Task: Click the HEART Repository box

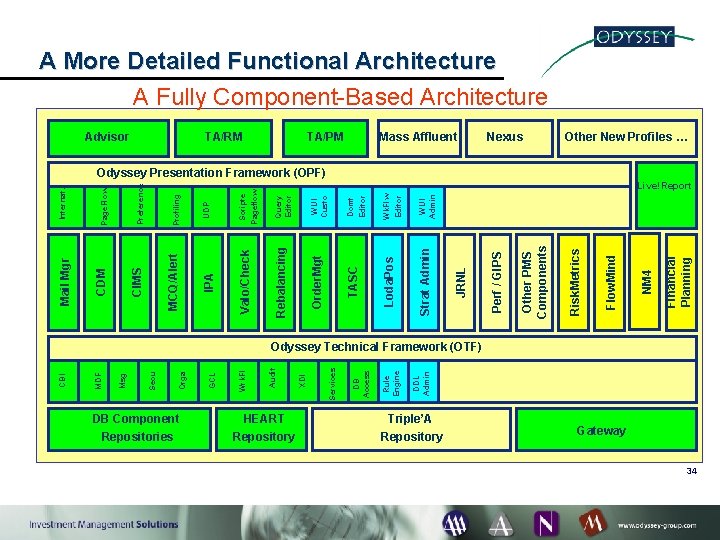Action: tap(262, 429)
